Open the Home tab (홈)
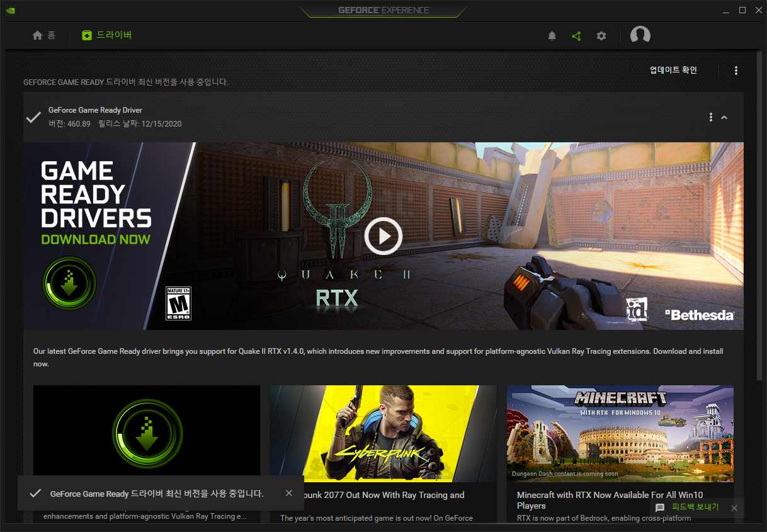 click(x=44, y=35)
